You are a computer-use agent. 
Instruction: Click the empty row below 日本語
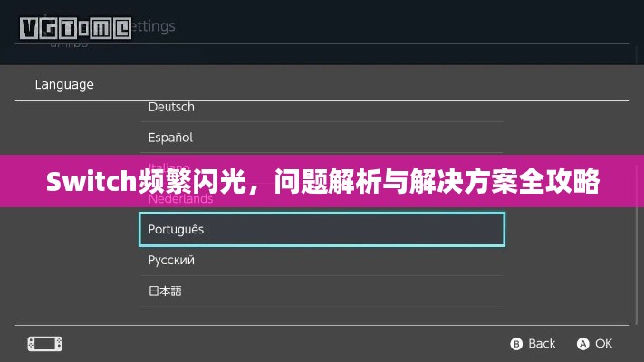pyautogui.click(x=322, y=316)
